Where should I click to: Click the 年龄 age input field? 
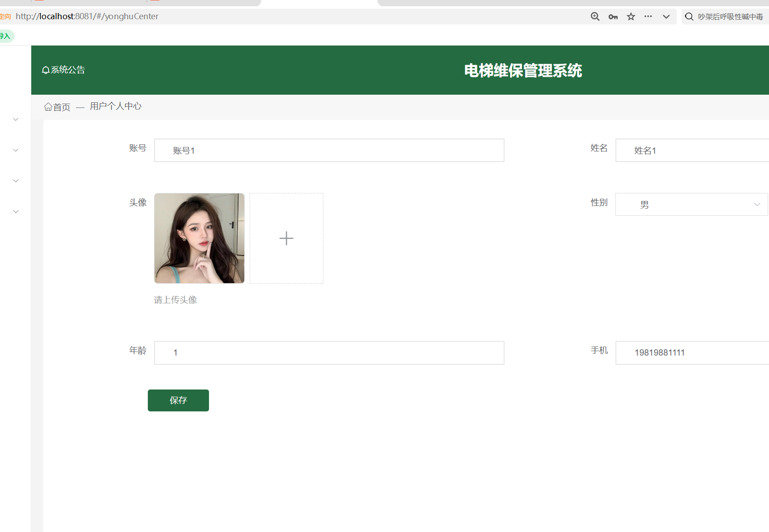(329, 353)
